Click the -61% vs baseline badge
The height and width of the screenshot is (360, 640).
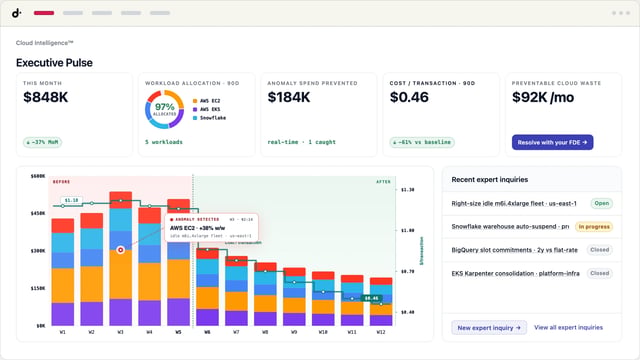tap(422, 142)
